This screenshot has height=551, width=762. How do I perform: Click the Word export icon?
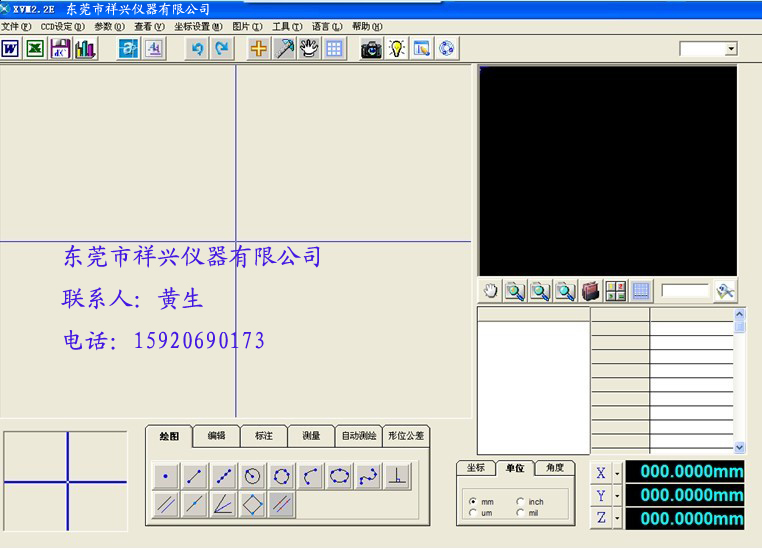coord(10,49)
